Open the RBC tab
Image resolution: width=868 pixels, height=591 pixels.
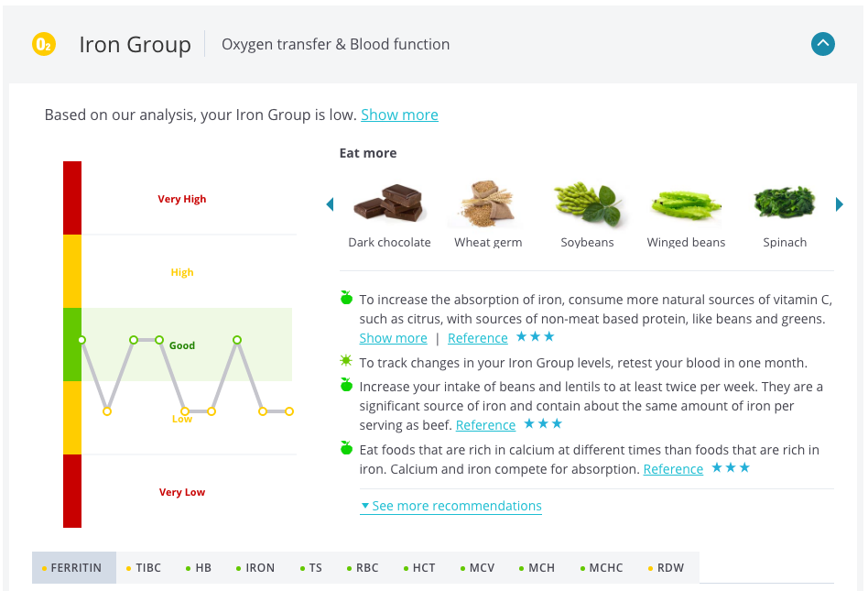tap(368, 567)
